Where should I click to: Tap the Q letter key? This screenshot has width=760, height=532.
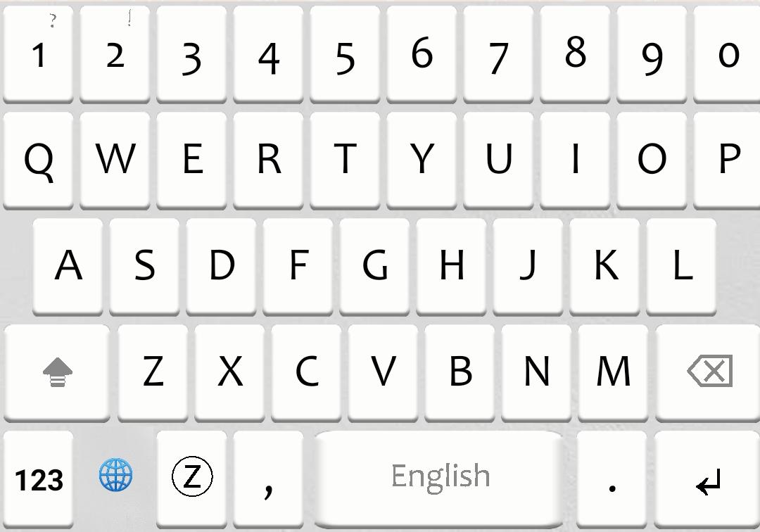[x=39, y=160]
